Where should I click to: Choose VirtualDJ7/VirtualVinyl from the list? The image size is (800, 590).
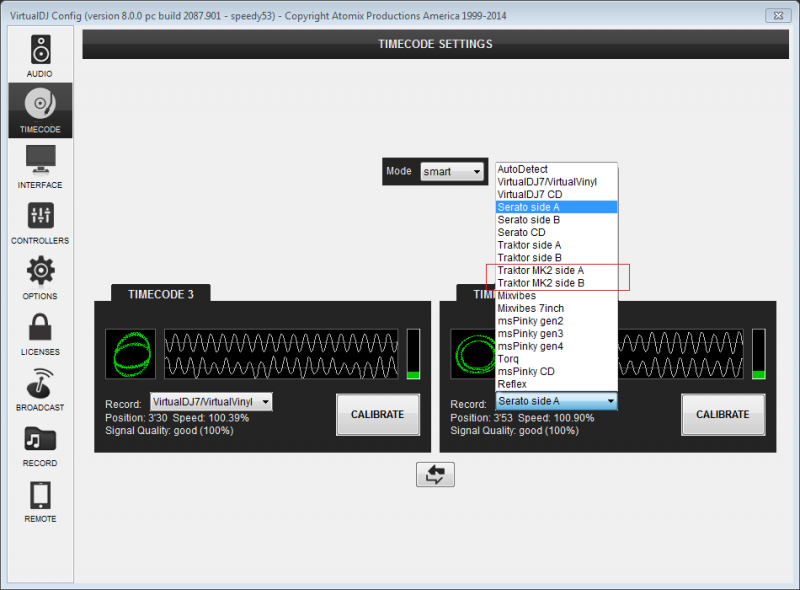pos(556,182)
